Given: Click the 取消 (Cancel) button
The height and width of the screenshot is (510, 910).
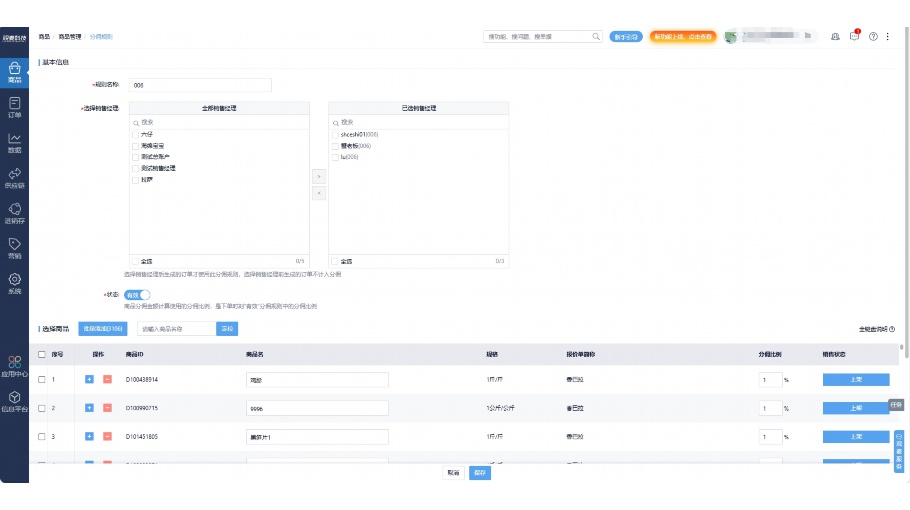Looking at the screenshot, I should 454,472.
